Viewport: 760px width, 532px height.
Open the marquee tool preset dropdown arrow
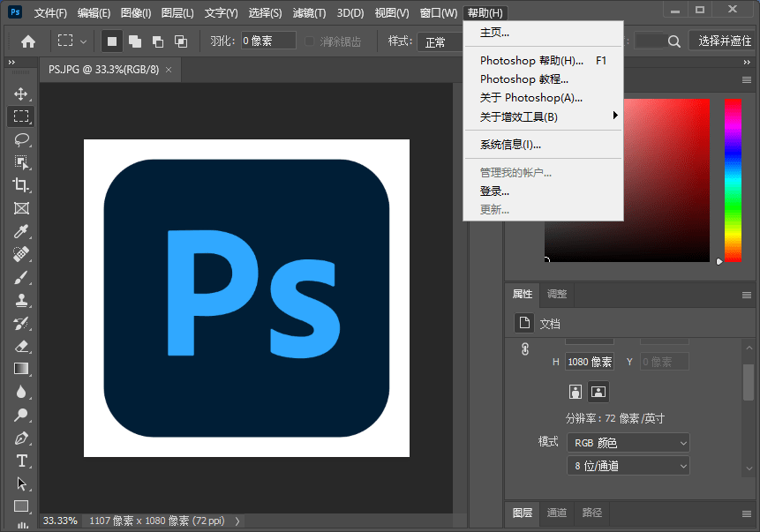click(x=83, y=41)
